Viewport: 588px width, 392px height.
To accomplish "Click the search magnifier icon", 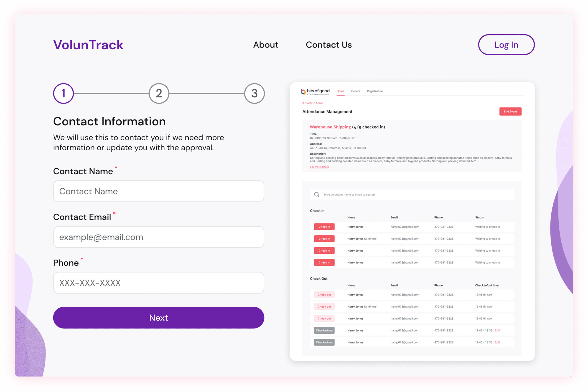I will [x=317, y=195].
